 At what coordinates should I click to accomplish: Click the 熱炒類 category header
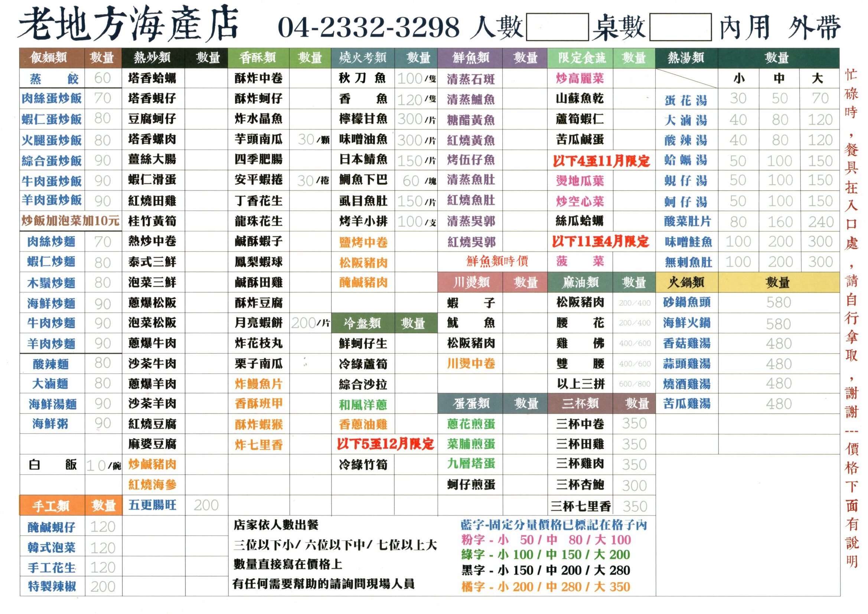pyautogui.click(x=152, y=58)
